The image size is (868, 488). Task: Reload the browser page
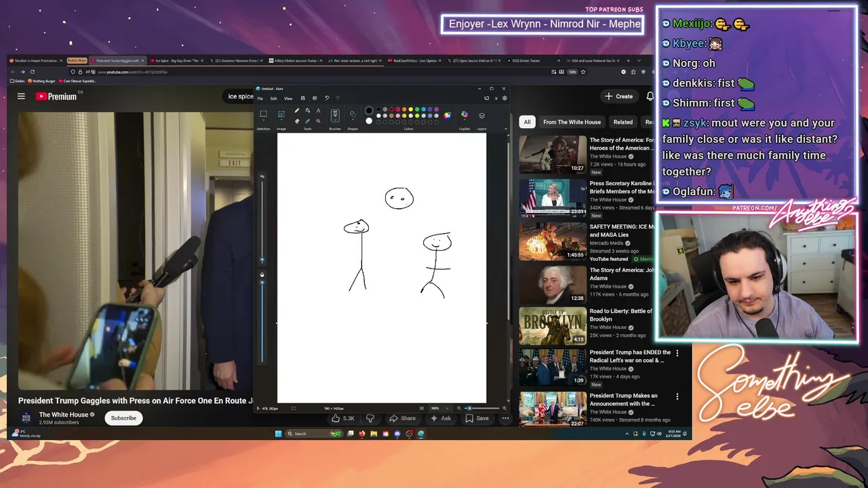click(33, 72)
